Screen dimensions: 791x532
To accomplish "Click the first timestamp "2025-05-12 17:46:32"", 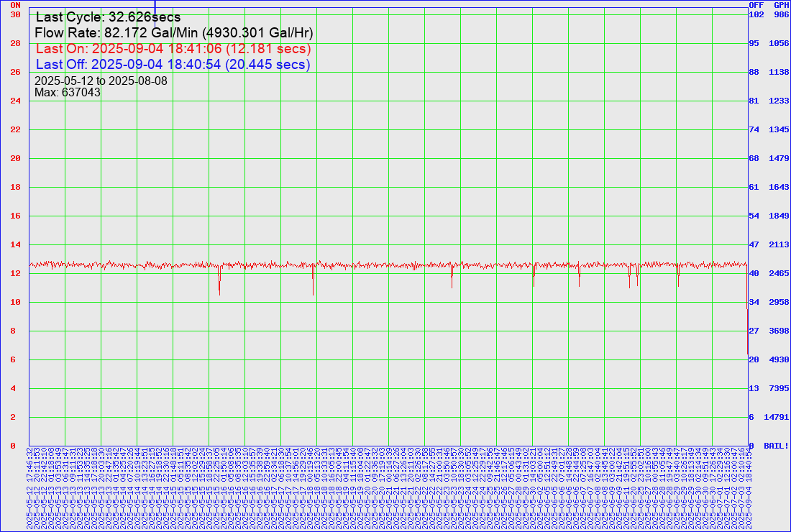I will 29,488.
